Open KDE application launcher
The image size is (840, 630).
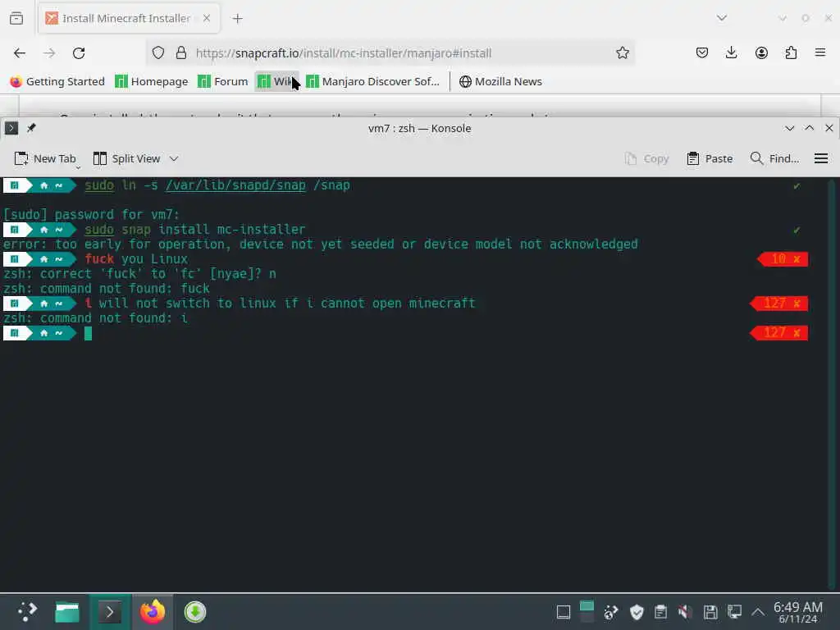point(27,612)
